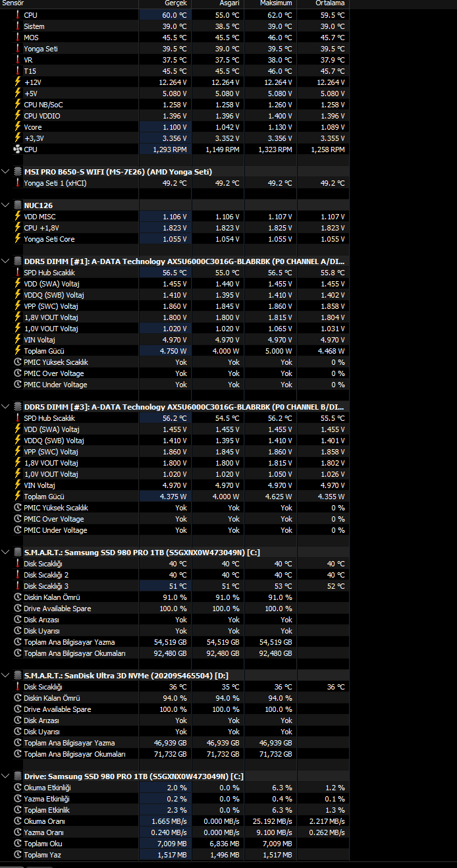Collapse the MSI PRO B650-S WIFI group
The width and height of the screenshot is (457, 868).
click(x=6, y=172)
